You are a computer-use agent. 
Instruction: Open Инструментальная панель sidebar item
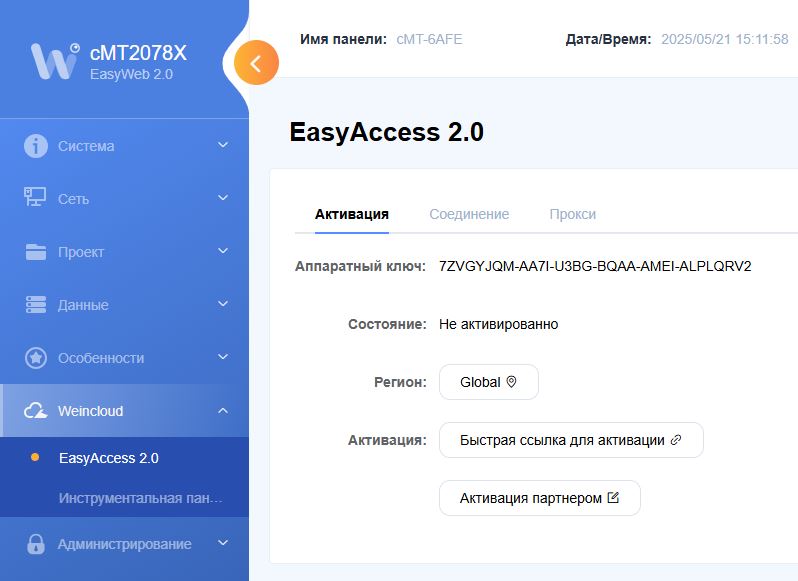[x=140, y=497]
